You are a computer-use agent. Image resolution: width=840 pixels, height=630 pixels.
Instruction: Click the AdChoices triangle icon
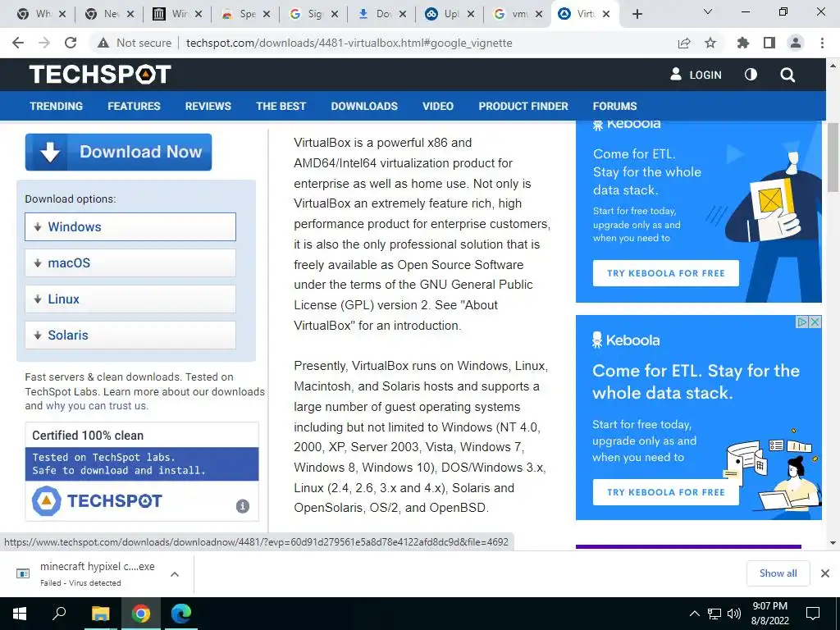coord(802,322)
